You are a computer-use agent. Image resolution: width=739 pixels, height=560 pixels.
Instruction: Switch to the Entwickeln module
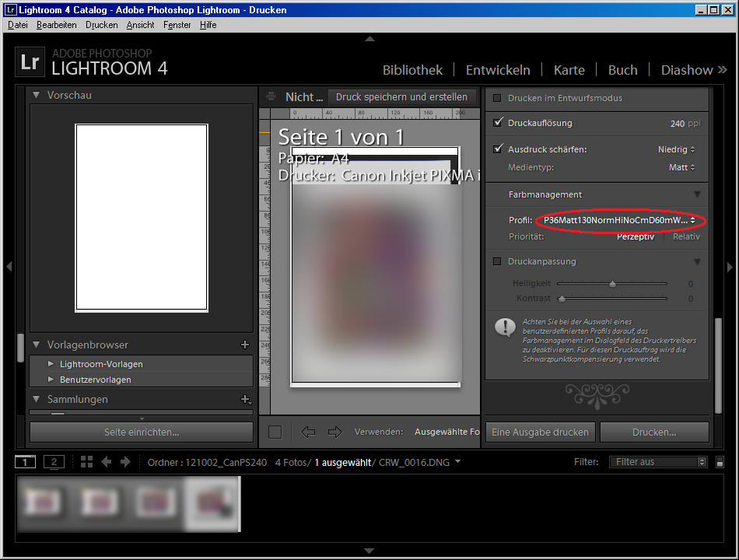pos(497,69)
